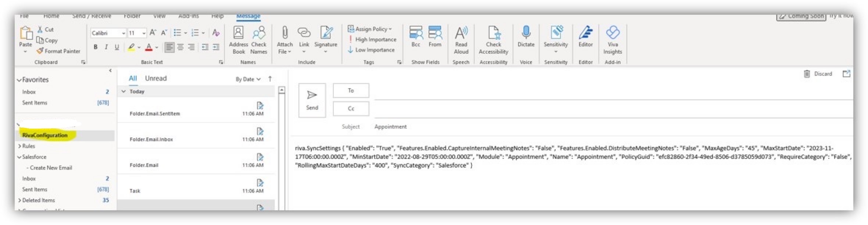Show the From field

tap(435, 36)
